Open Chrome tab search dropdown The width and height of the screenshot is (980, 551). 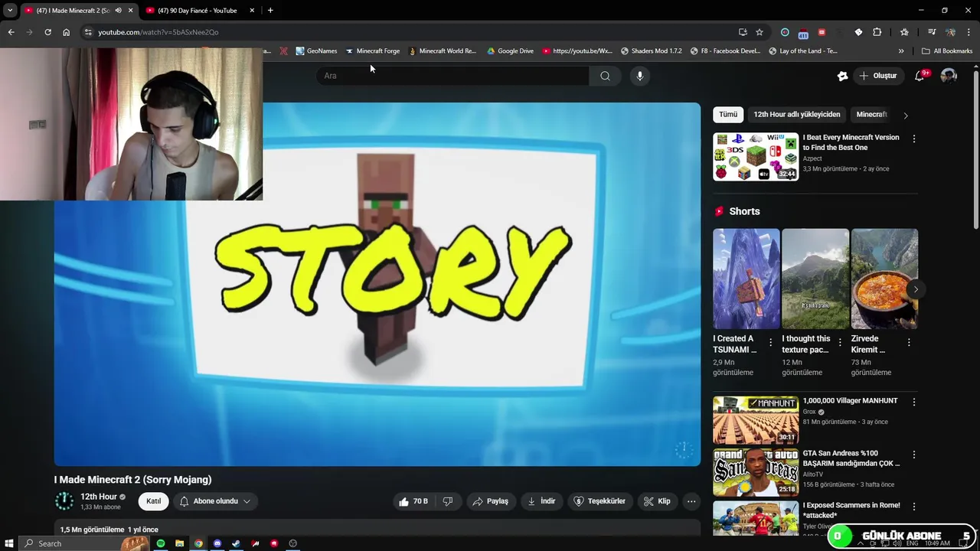tap(10, 10)
